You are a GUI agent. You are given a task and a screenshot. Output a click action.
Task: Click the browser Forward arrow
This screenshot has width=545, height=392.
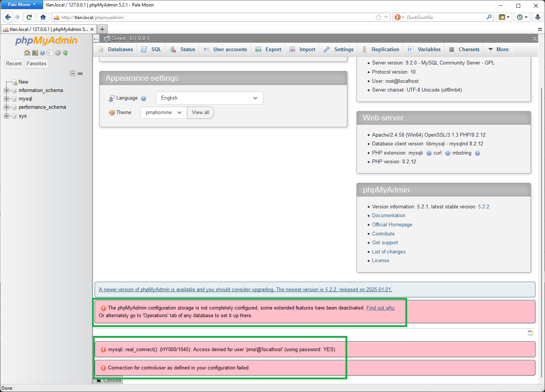(x=17, y=17)
